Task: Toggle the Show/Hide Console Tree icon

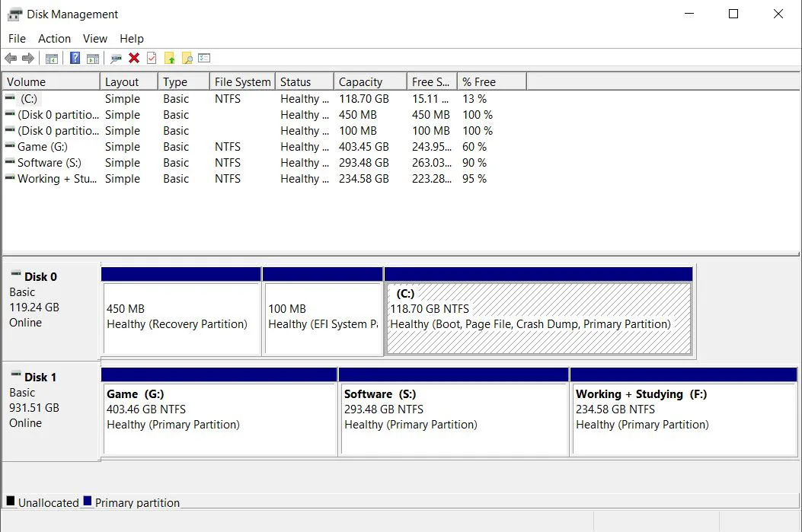Action: pos(52,59)
